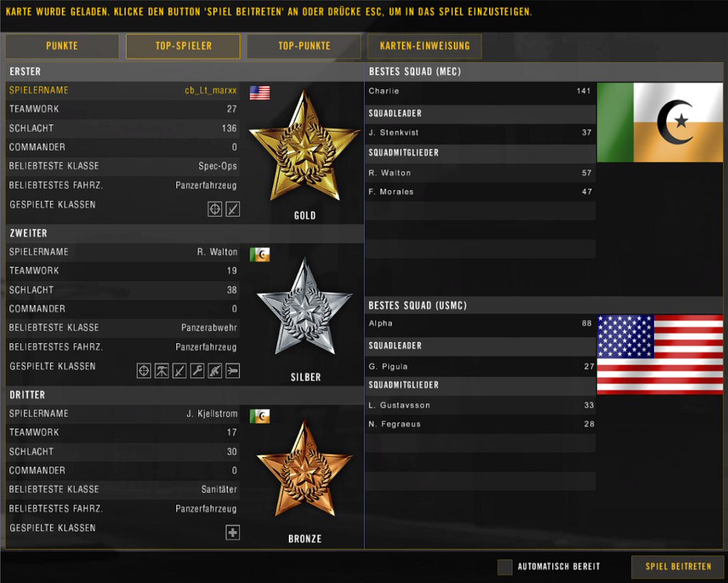The image size is (728, 583).
Task: Click Teamwork value 17
Action: click(232, 433)
